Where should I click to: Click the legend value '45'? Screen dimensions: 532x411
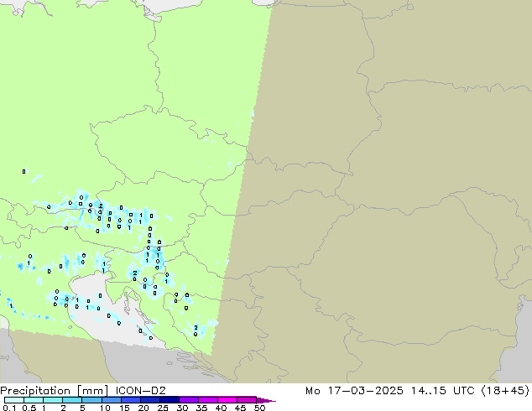pos(240,408)
